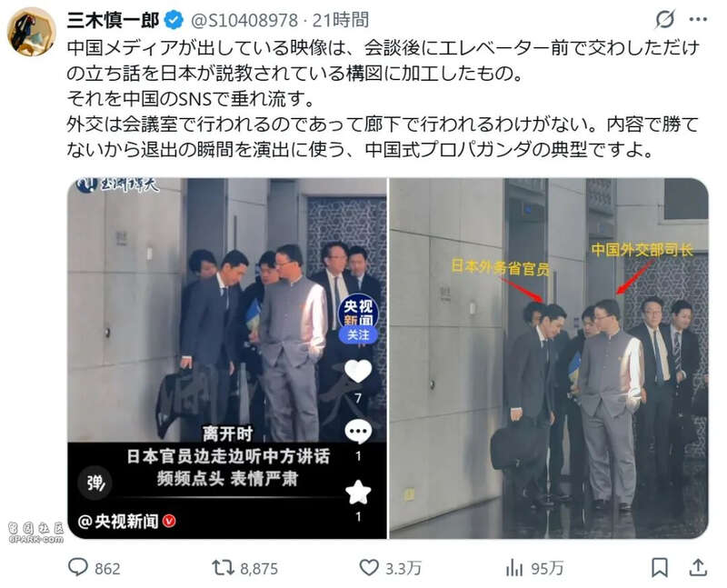Open view analytics bar chart icon
Image resolution: width=727 pixels, height=588 pixels.
pos(514,568)
